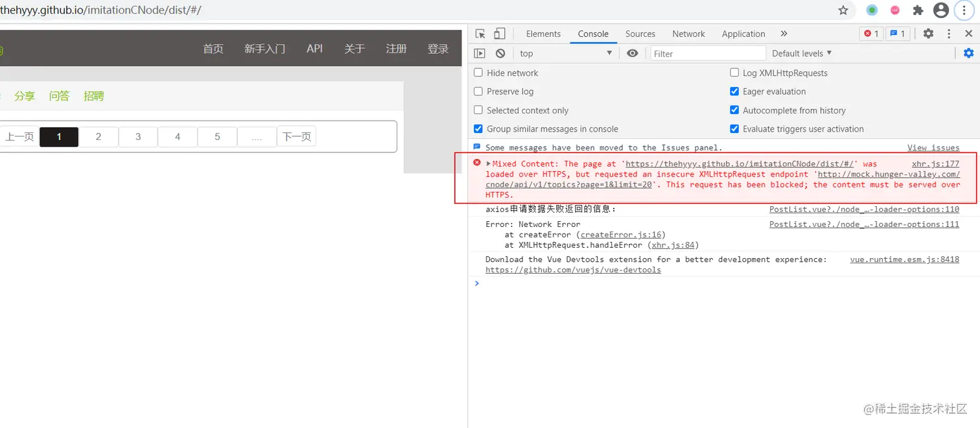This screenshot has width=980, height=428.
Task: Expand the Mixed Content error message
Action: click(x=489, y=164)
